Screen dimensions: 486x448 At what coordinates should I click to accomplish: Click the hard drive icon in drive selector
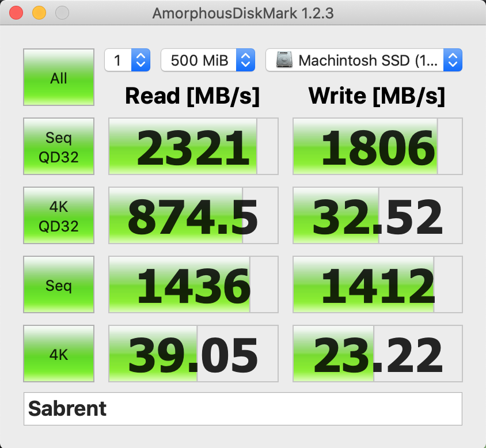tap(284, 60)
